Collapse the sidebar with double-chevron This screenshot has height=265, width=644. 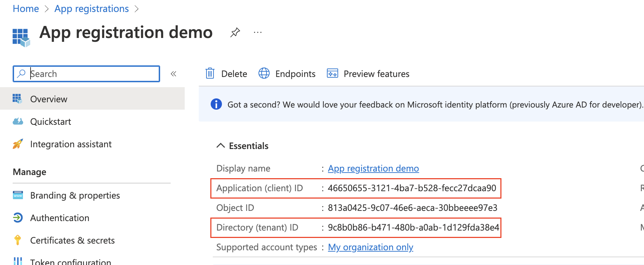173,74
